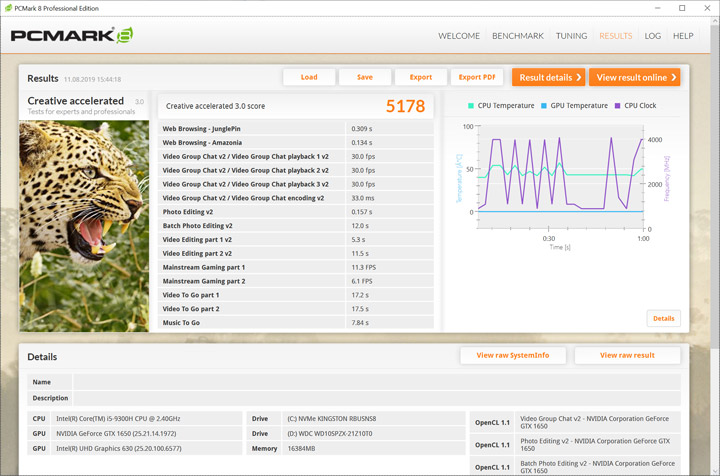The width and height of the screenshot is (720, 476).
Task: Click View result online button
Action: pos(635,77)
